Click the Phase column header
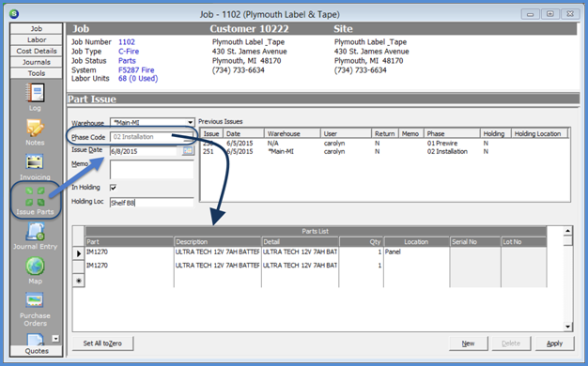588x366 pixels. tap(452, 133)
